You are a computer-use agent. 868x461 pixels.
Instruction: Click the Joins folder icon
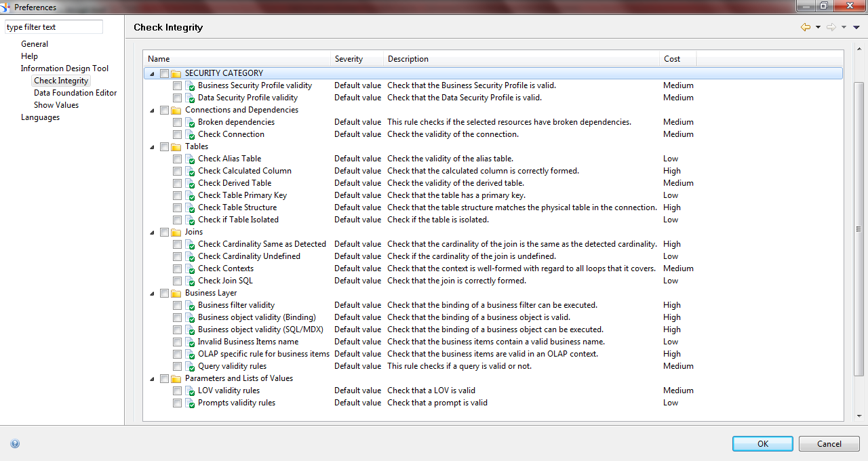coord(176,232)
